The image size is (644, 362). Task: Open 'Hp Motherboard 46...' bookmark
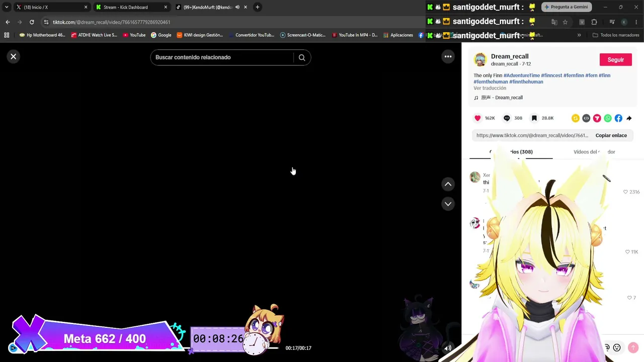pos(42,35)
